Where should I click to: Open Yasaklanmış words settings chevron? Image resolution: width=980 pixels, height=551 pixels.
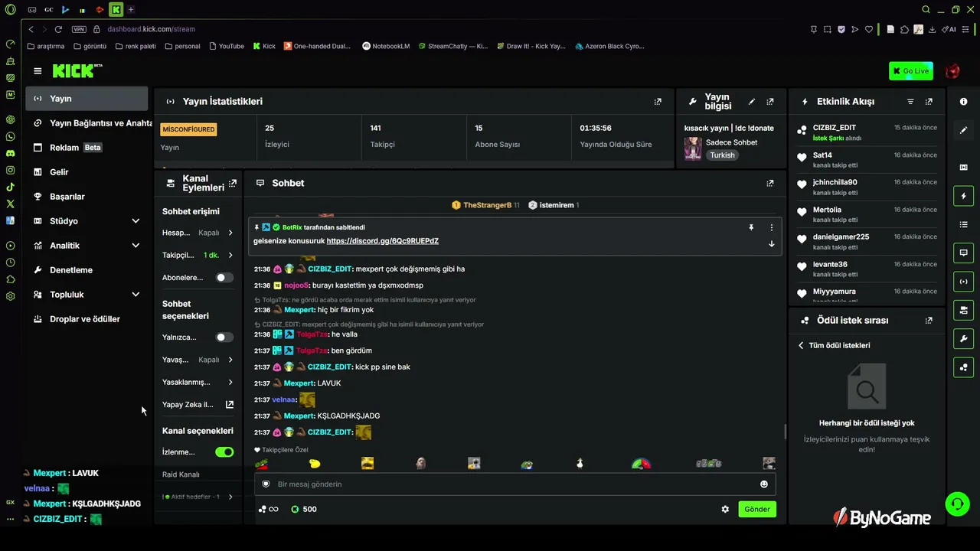click(230, 382)
